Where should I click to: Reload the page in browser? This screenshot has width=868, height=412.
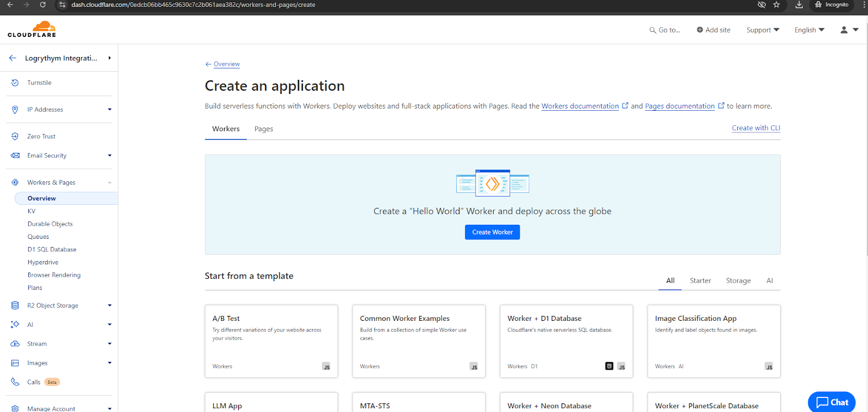tap(43, 5)
